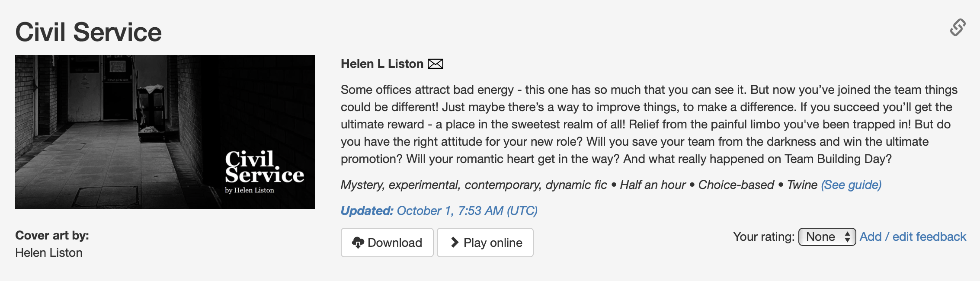Click the up-down arrows on rating selector
Image resolution: width=980 pixels, height=281 pixels.
click(847, 237)
